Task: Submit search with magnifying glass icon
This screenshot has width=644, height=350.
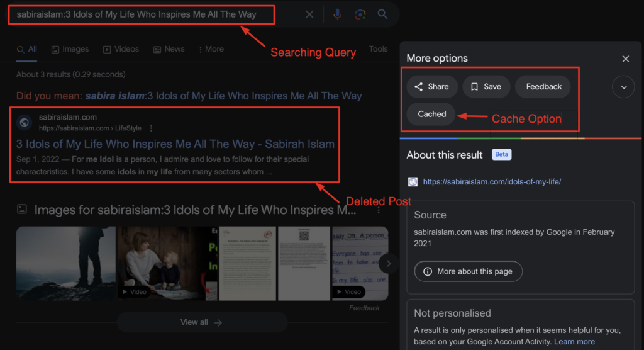Action: (x=382, y=14)
